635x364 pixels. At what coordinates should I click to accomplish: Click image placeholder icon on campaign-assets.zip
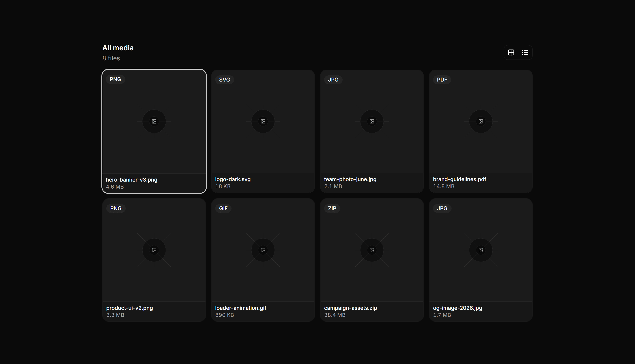tap(372, 250)
